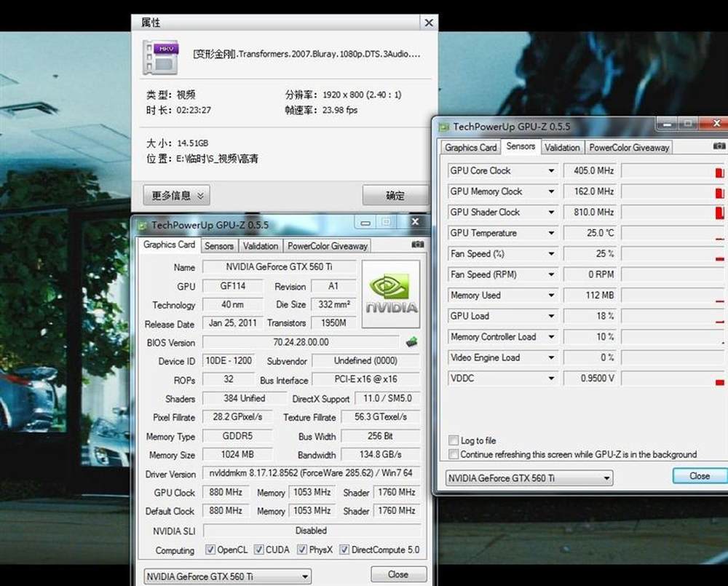Click the Memory Size value 1024 MB

237,454
